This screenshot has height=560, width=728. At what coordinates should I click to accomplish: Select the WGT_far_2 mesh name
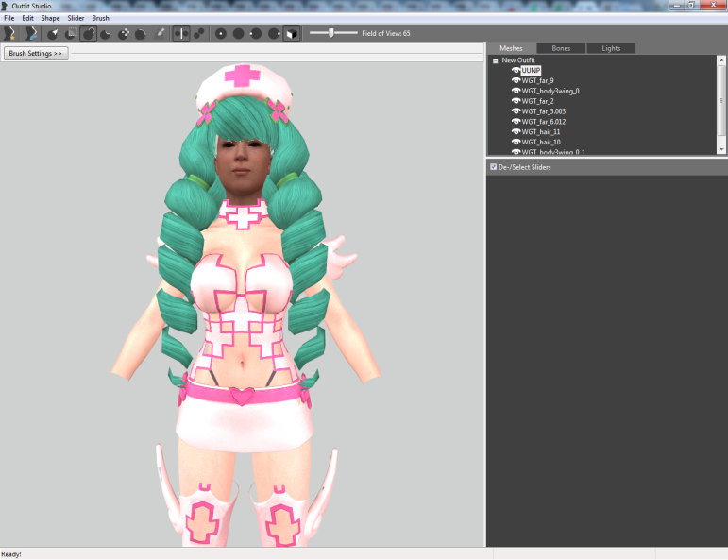tap(537, 101)
